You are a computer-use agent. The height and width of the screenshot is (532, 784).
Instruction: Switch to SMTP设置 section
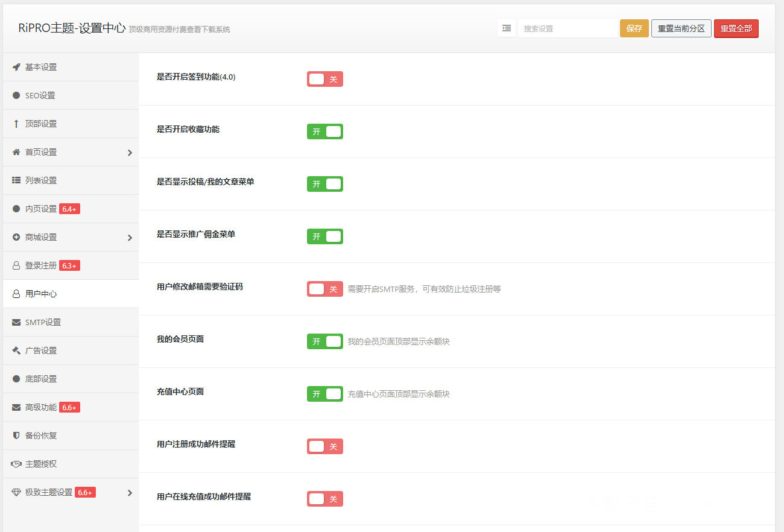click(x=71, y=322)
